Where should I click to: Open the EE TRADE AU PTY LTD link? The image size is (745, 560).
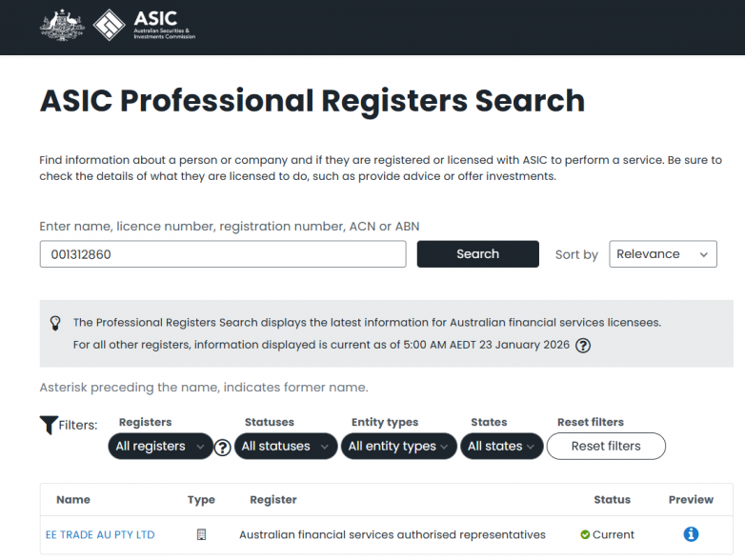tap(100, 534)
